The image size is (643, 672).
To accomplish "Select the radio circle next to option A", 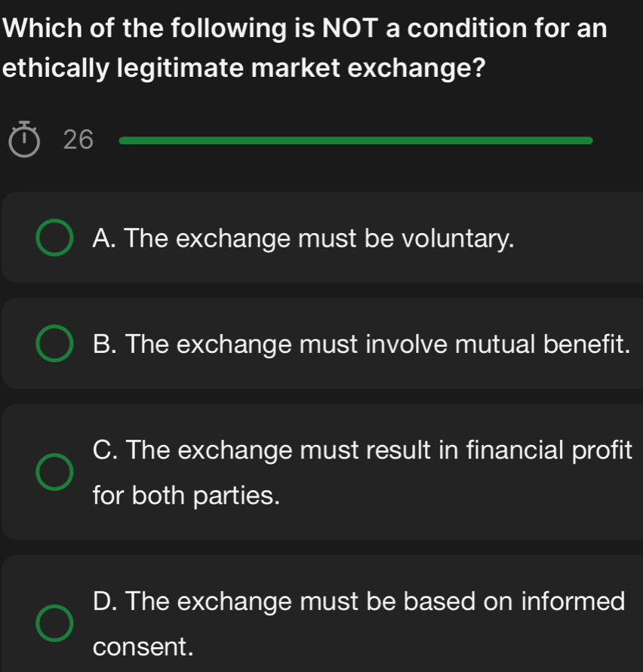I will pos(54,238).
